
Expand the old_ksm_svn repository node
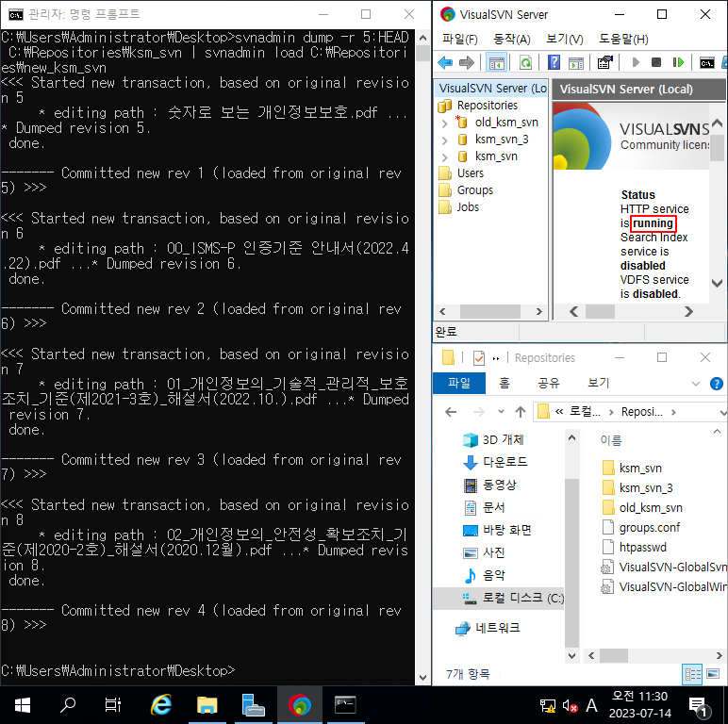(x=444, y=123)
